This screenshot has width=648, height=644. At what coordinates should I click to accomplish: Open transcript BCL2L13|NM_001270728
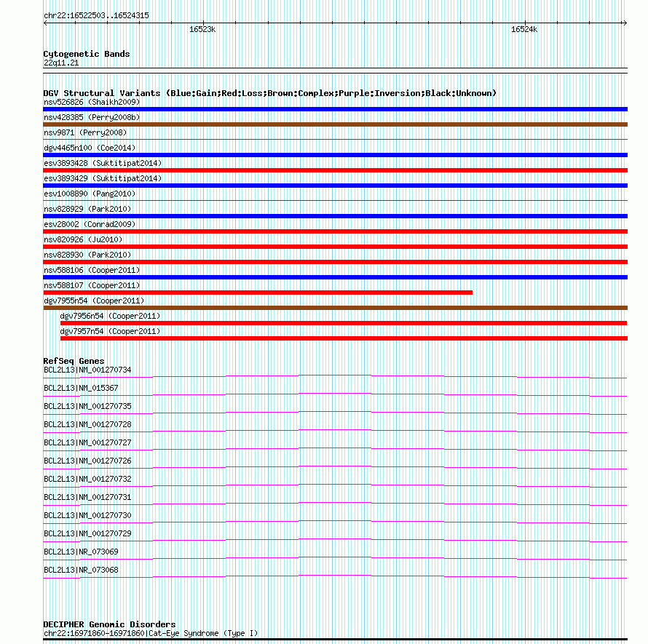coord(87,424)
